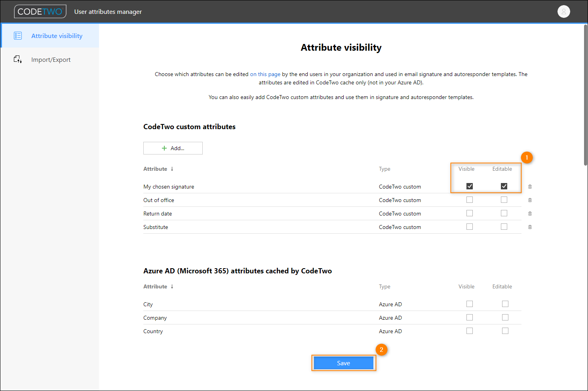Delete the Substitute attribute
588x391 pixels.
point(530,227)
